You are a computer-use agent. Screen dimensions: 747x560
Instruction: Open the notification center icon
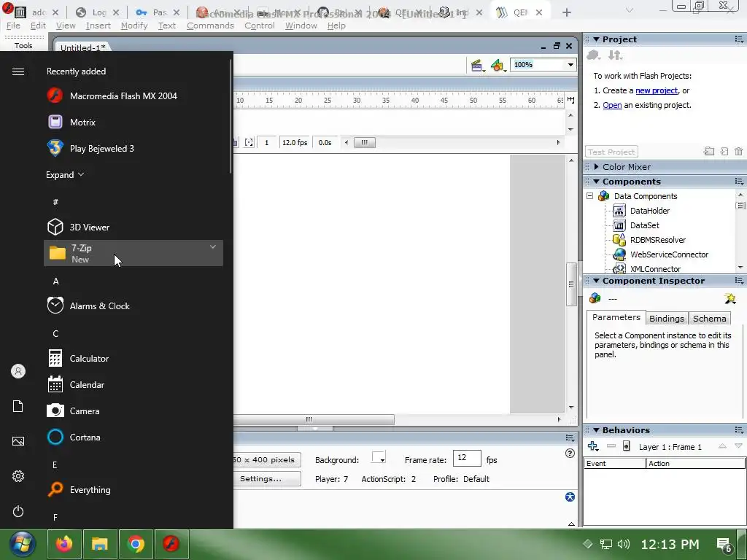tap(724, 545)
